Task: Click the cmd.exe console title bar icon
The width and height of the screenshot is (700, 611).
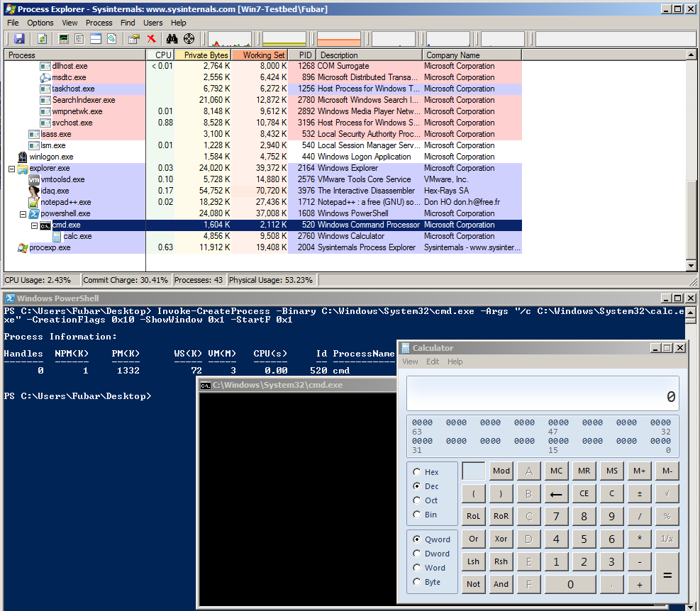Action: click(206, 385)
